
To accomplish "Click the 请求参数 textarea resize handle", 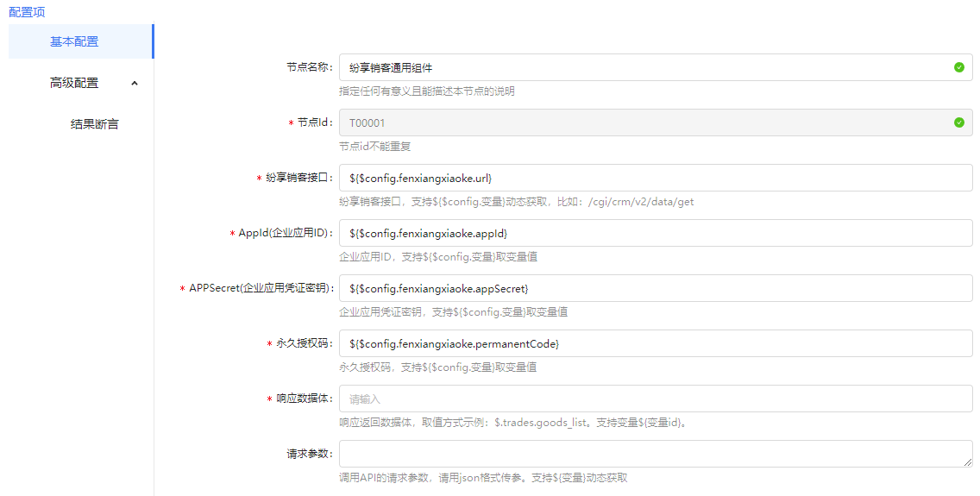I will coord(968,462).
